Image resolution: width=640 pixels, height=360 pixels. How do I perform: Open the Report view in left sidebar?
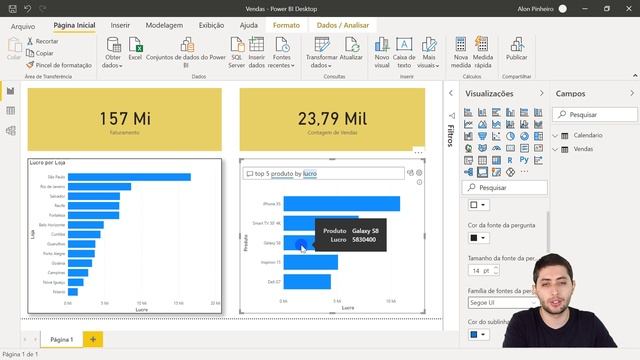(11, 91)
